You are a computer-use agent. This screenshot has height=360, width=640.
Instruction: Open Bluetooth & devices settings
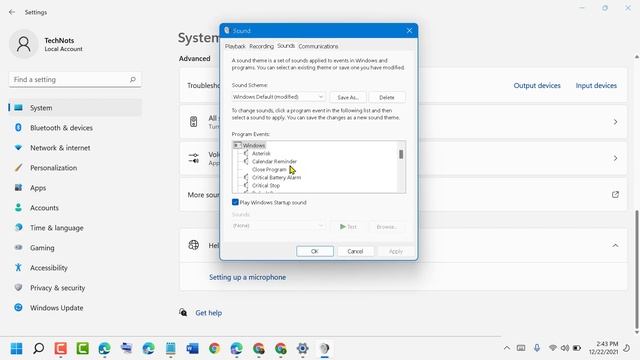coord(75,128)
